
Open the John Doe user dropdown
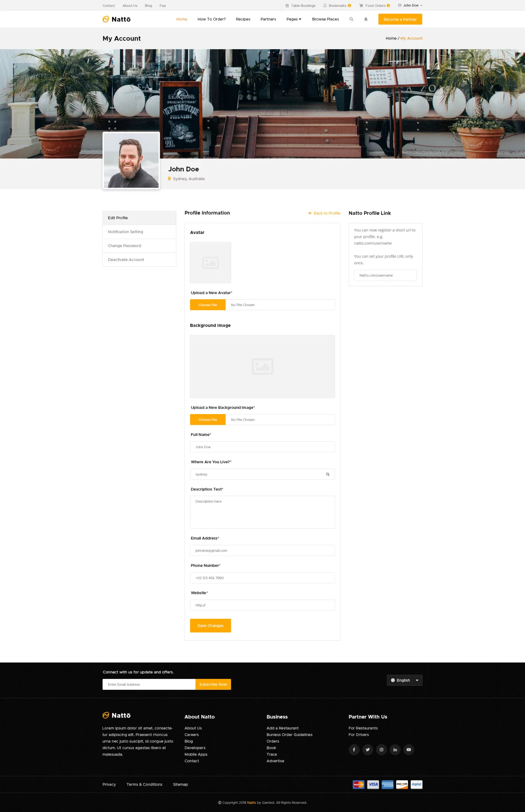click(x=410, y=6)
